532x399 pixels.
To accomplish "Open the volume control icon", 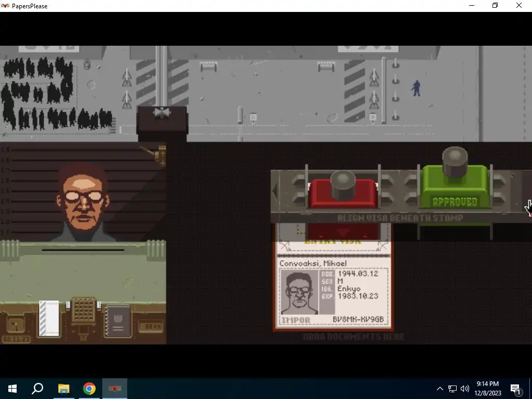I will tap(465, 389).
